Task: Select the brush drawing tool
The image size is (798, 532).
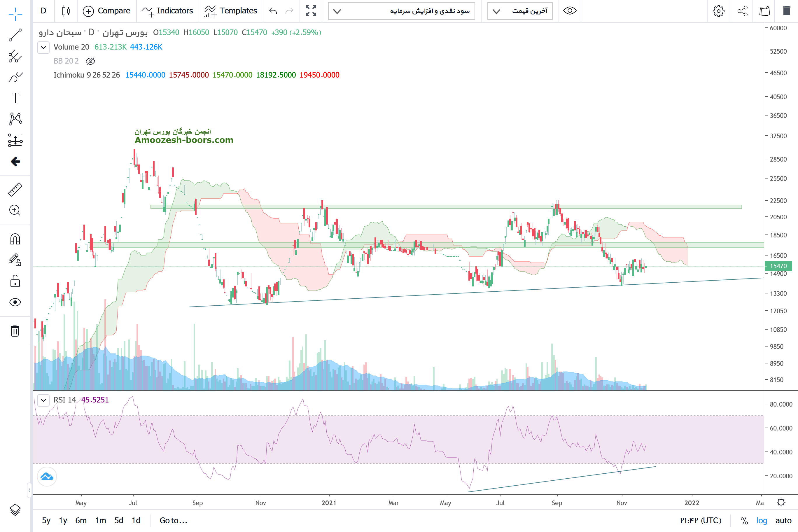Action: (15, 77)
